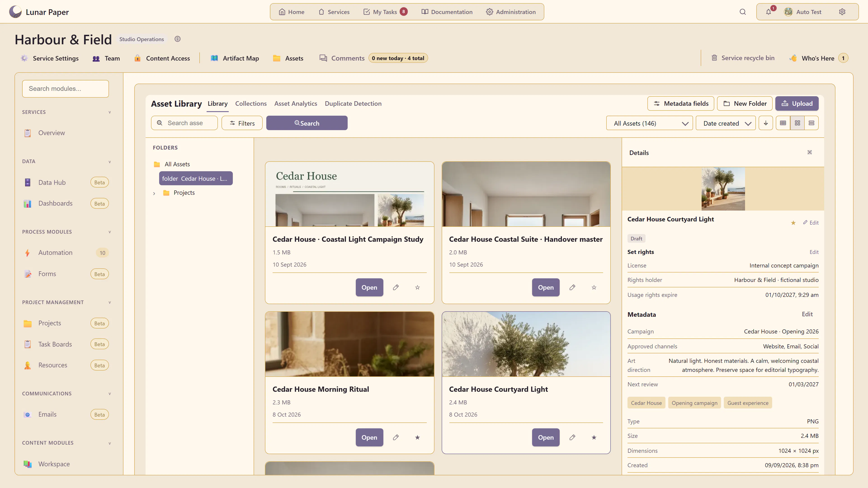Screen dimensions: 868x488
Task: Open the Filters panel
Action: click(242, 123)
